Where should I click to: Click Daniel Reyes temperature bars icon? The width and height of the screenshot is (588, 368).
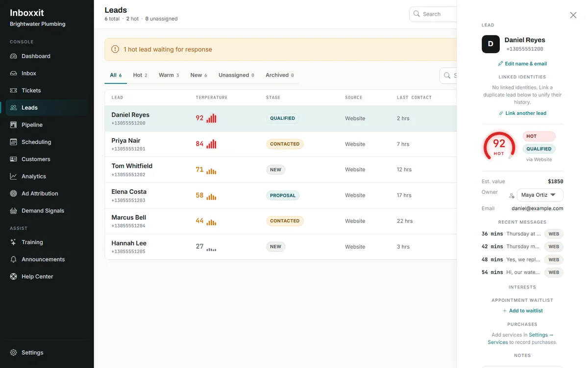(x=211, y=118)
